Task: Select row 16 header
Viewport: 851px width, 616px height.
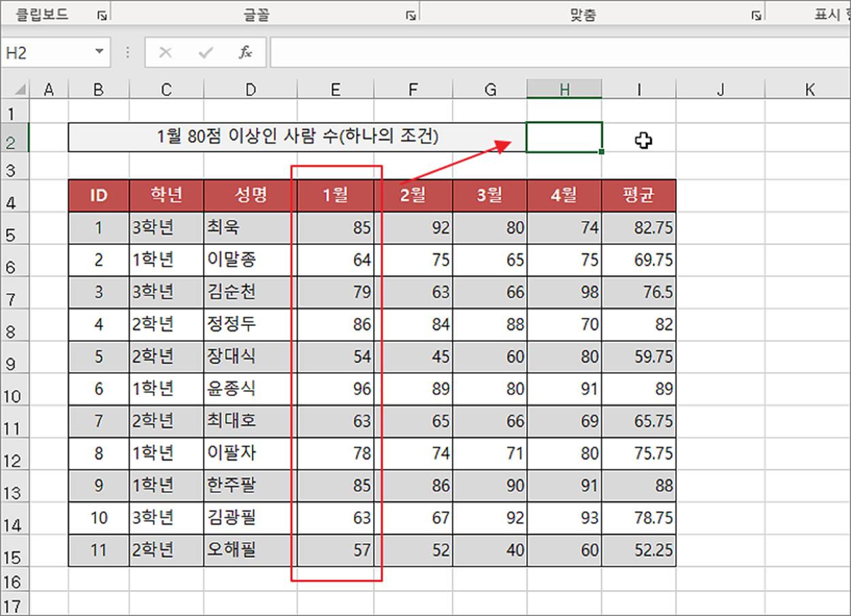Action: click(x=14, y=580)
